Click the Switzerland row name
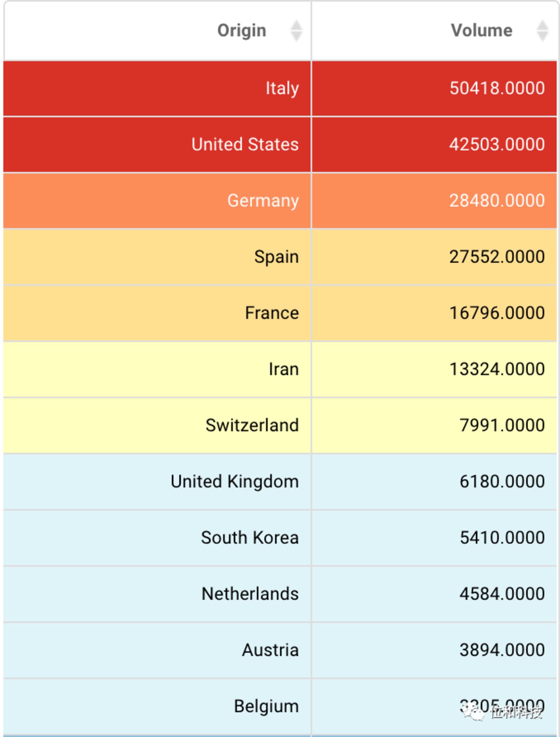Viewport: 560px width, 737px height. [252, 425]
